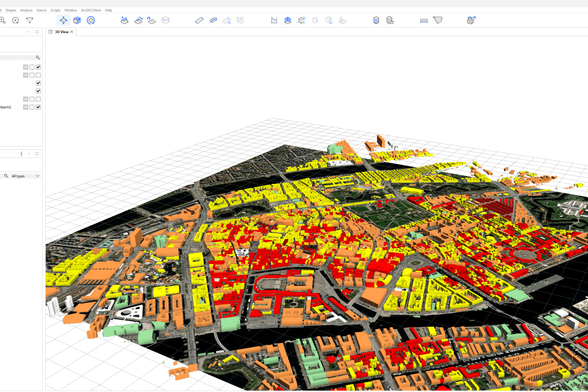Select the Scale tool

click(77, 20)
